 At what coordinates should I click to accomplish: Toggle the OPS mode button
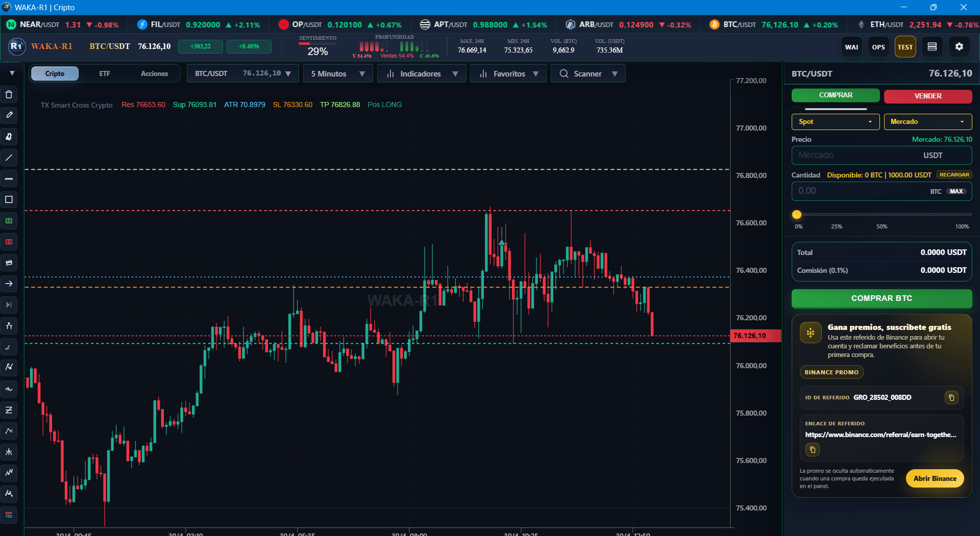878,47
